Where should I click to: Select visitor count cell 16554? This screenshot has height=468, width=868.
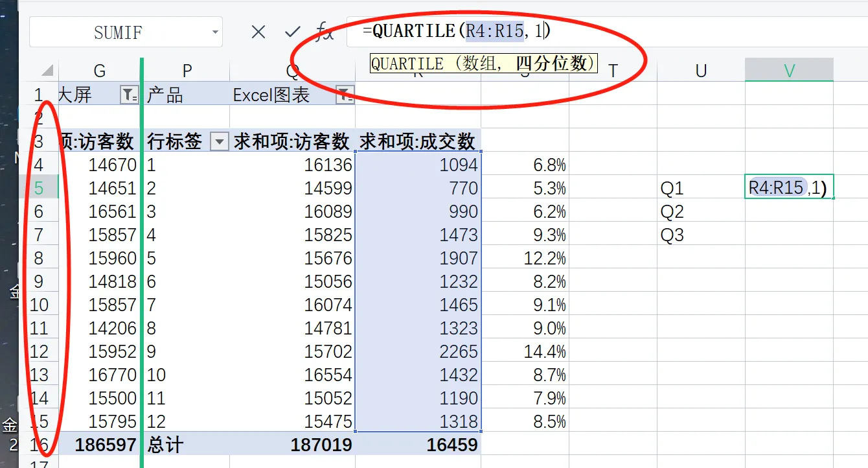click(292, 375)
